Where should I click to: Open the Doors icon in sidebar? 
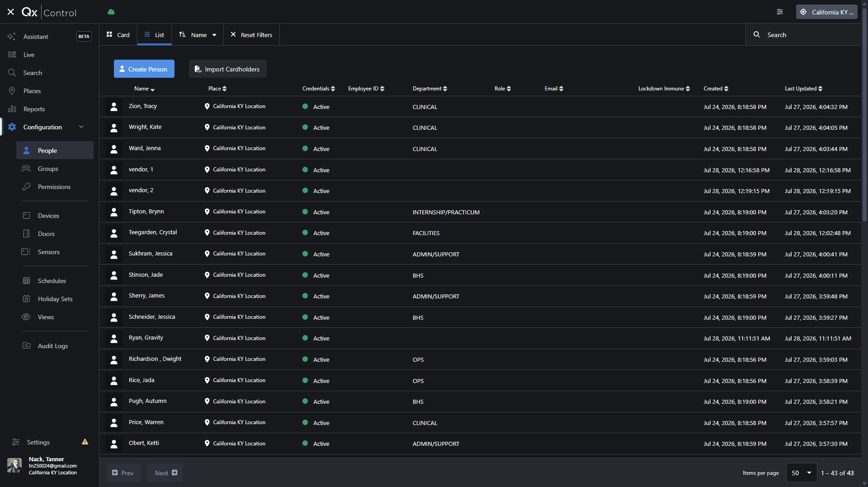pos(26,234)
